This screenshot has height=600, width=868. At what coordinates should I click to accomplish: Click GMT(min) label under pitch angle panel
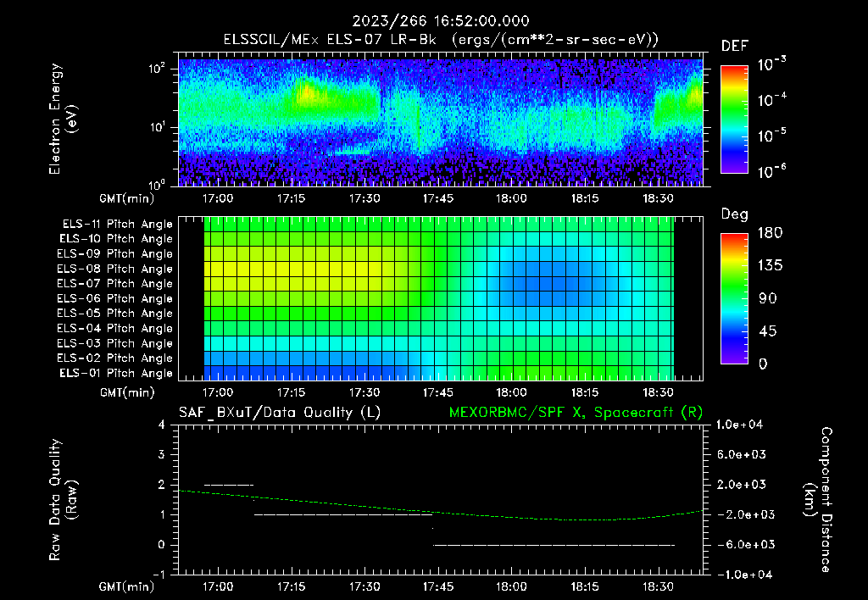(127, 392)
